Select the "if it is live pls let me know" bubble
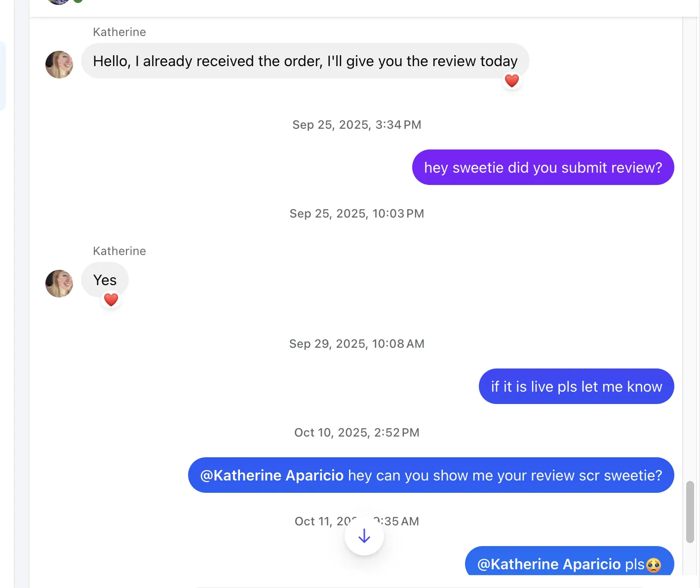This screenshot has width=700, height=588. (x=576, y=386)
